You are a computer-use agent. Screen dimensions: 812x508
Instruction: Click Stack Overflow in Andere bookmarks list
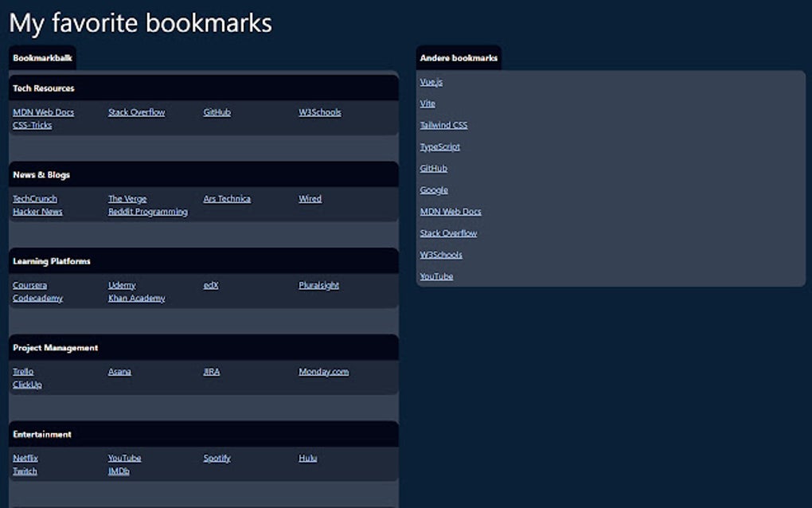[x=448, y=233]
